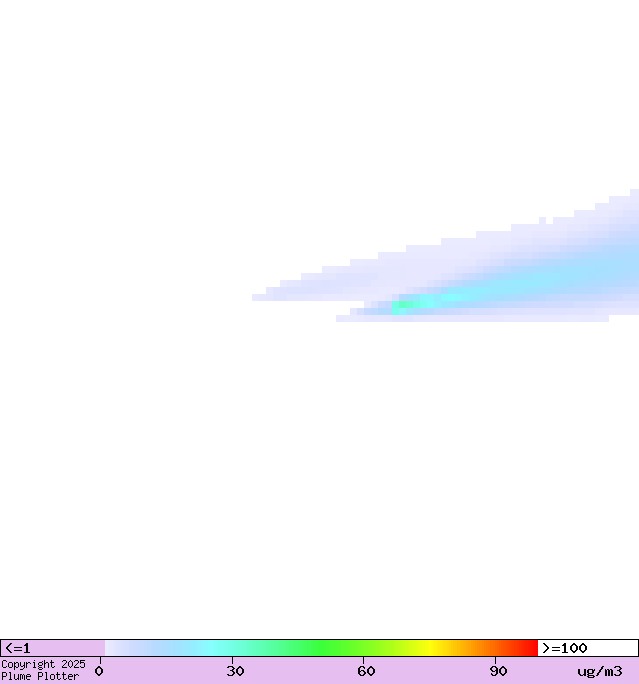Click the '60' scale tick label

click(x=366, y=671)
